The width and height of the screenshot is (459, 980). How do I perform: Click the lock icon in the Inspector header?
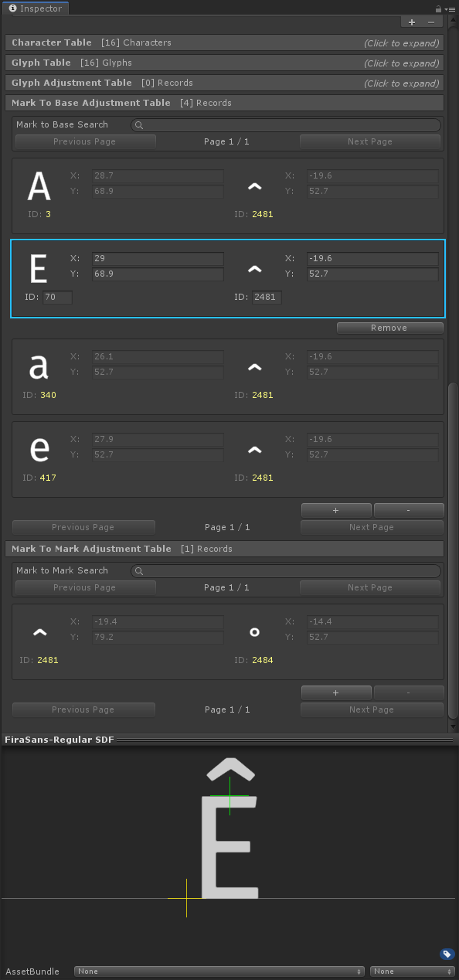point(437,9)
